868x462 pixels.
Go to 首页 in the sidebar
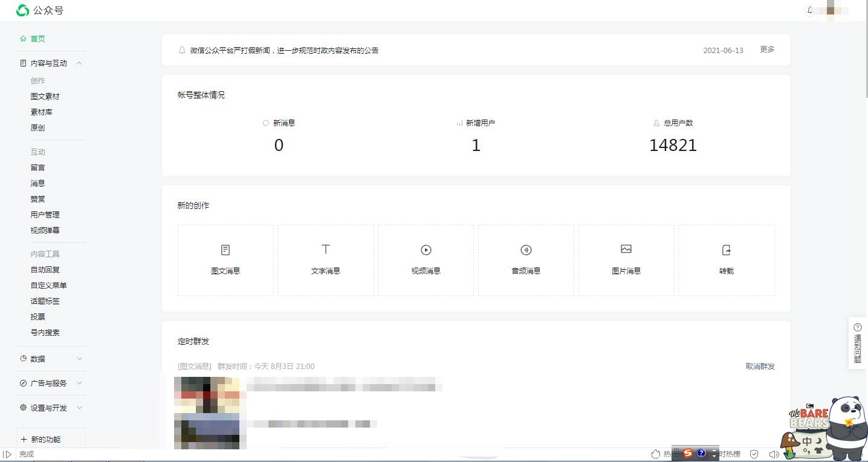click(37, 39)
